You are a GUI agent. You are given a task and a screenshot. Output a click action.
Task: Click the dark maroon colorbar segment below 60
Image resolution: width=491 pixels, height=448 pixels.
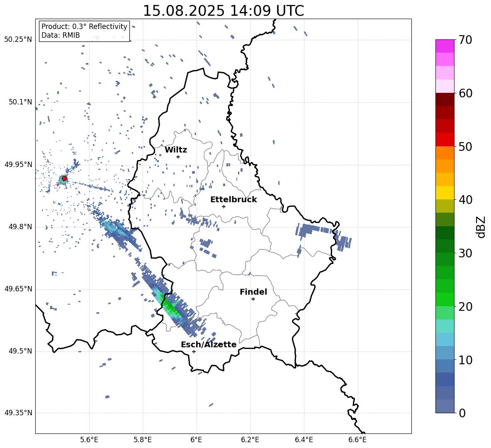pos(445,99)
